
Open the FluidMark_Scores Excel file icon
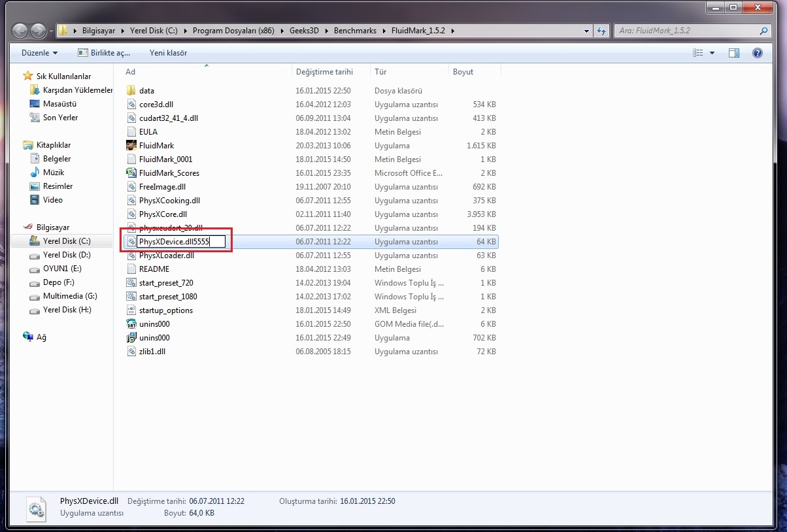(131, 173)
